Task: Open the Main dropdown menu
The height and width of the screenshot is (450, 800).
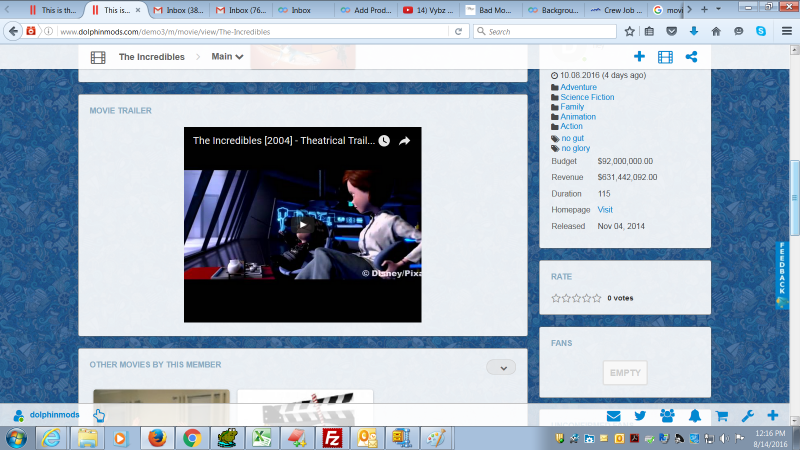Action: [x=227, y=57]
